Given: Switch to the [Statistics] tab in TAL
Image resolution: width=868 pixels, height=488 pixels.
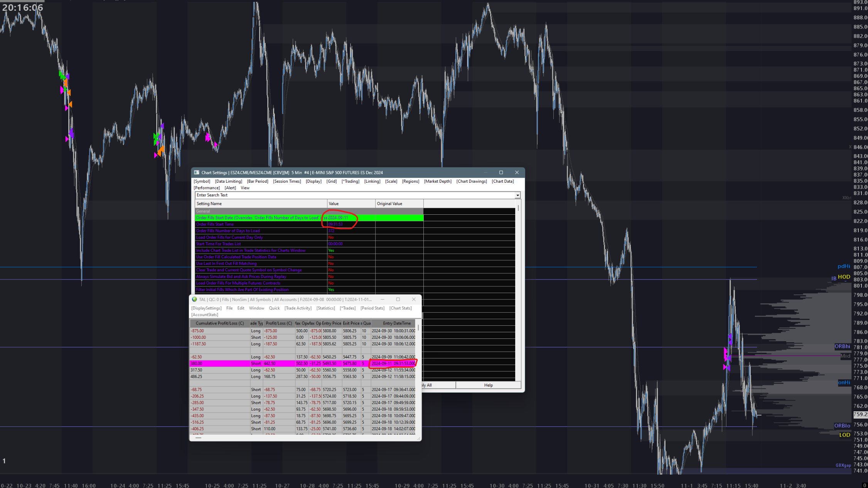Looking at the screenshot, I should (325, 308).
